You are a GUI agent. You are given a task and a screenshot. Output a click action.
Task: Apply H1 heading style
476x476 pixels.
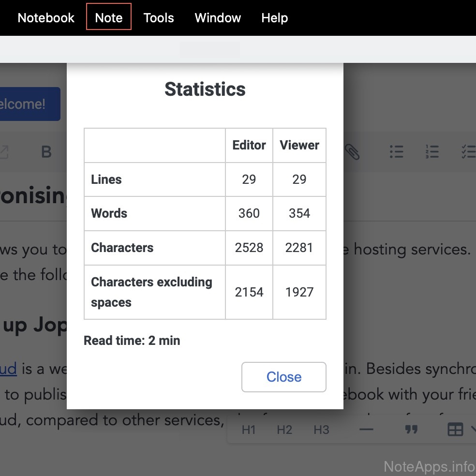pos(249,430)
